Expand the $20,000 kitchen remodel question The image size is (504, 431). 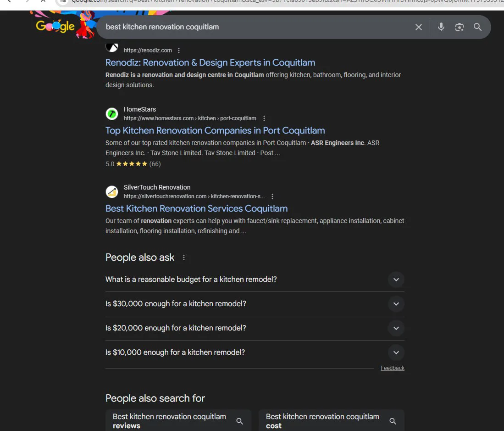coord(255,328)
